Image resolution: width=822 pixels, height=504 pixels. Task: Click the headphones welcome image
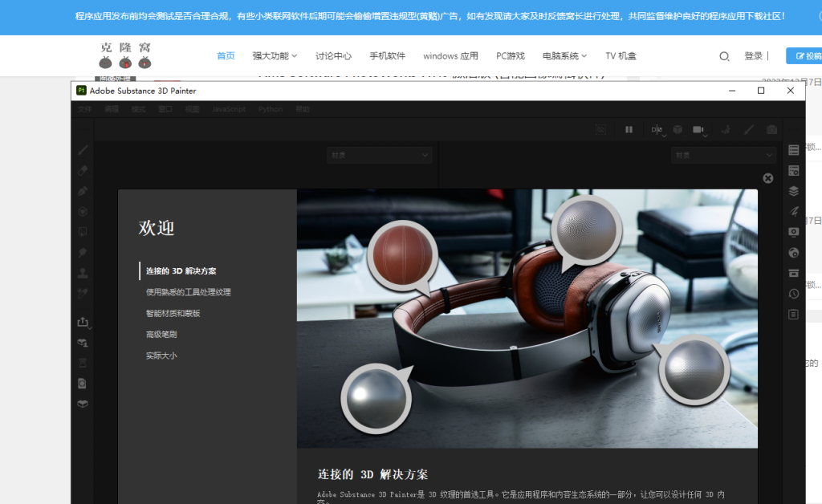tap(527, 319)
